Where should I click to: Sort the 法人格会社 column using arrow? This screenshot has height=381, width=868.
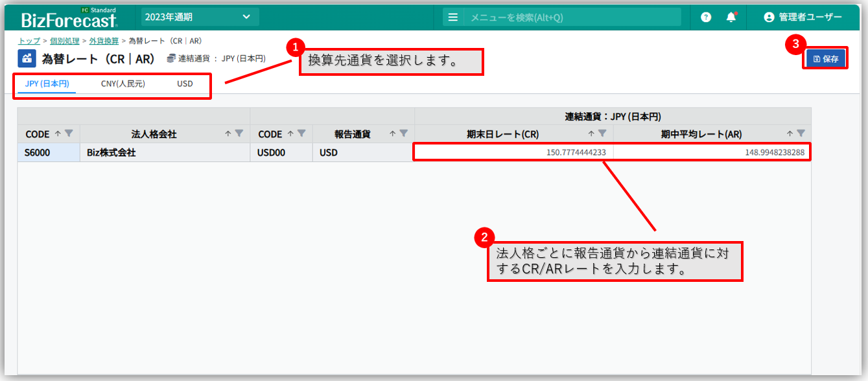pyautogui.click(x=228, y=133)
